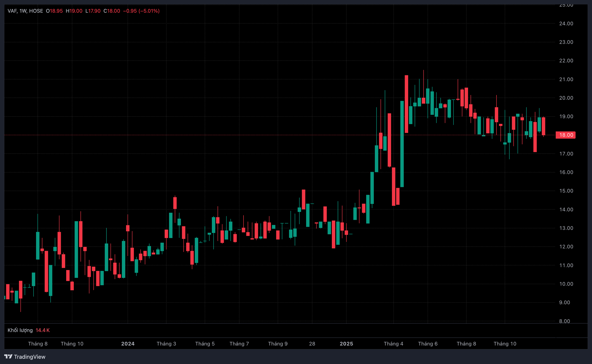The height and width of the screenshot is (364, 592).
Task: Click the red 18.00 current price tag
Action: click(x=565, y=135)
